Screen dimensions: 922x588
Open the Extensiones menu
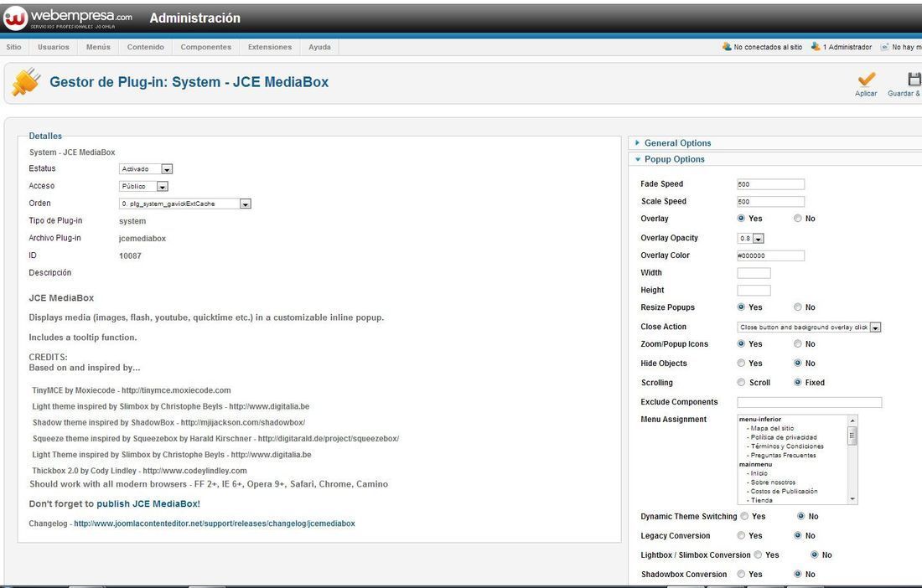coord(270,47)
